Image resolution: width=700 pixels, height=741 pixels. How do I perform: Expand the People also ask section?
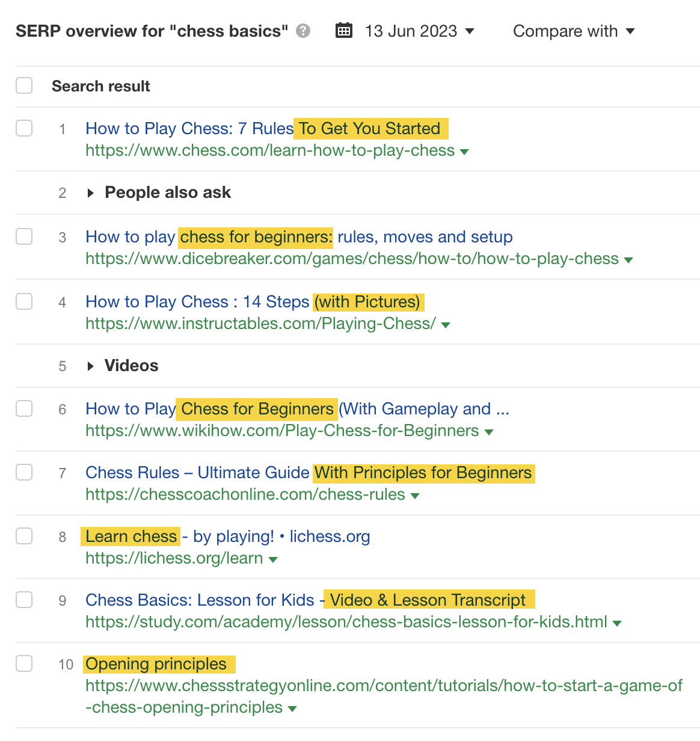91,192
